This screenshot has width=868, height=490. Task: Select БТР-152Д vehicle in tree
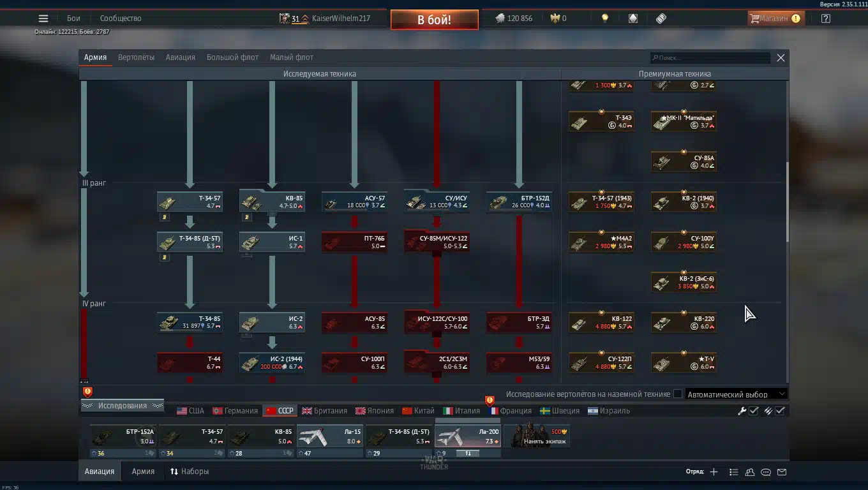[x=520, y=202]
